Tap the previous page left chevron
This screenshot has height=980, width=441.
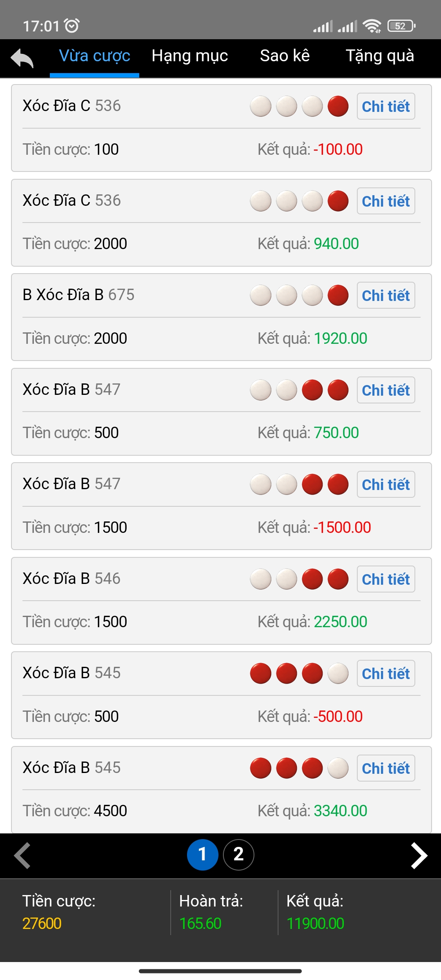pos(22,855)
